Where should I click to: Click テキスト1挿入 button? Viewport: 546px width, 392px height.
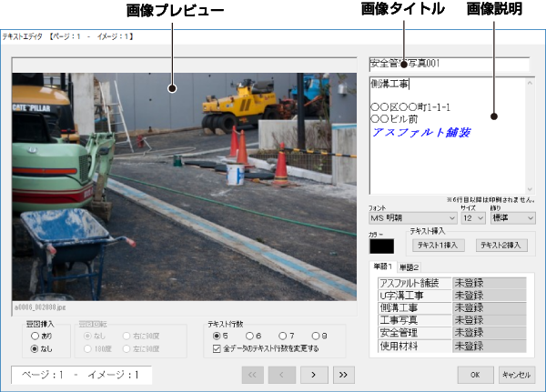click(x=438, y=245)
